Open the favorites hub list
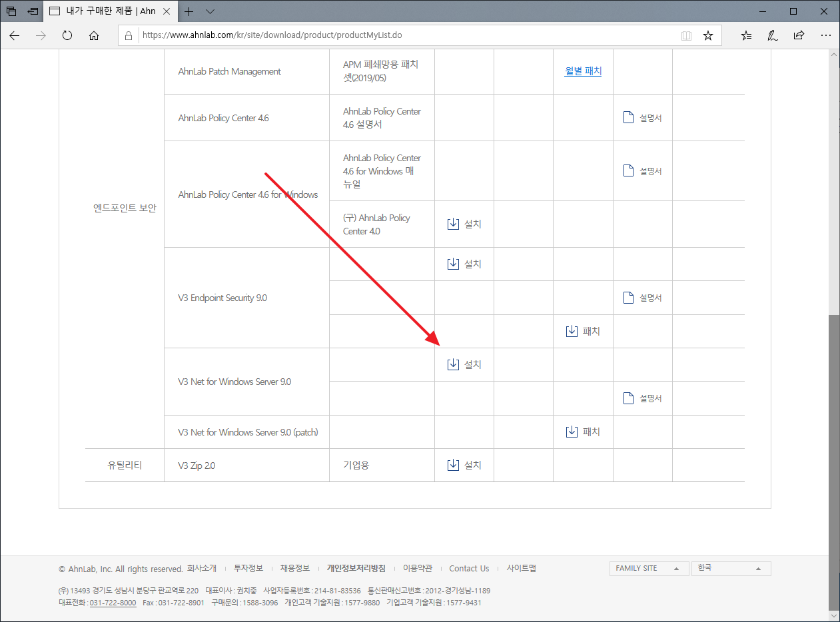The image size is (840, 622). (746, 35)
